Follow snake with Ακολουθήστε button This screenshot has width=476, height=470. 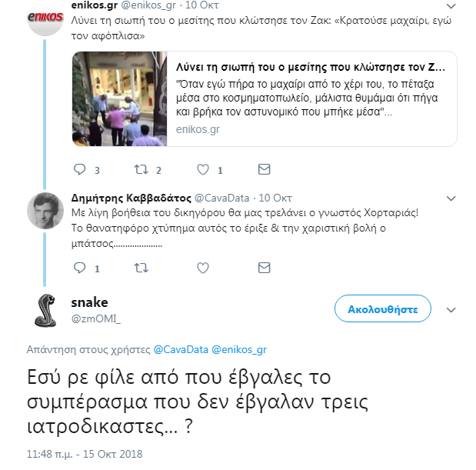tap(383, 308)
